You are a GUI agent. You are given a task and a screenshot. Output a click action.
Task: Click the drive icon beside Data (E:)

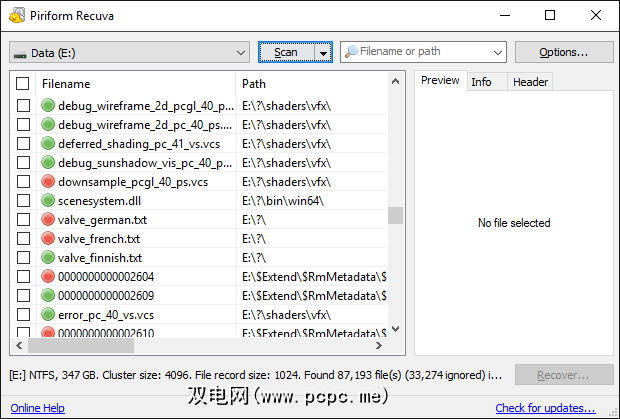coord(20,55)
